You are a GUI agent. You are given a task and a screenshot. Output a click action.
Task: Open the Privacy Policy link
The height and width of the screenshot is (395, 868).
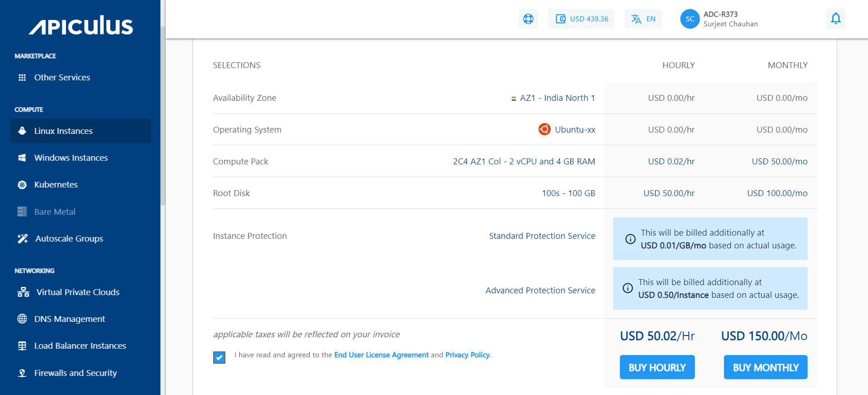click(x=467, y=355)
